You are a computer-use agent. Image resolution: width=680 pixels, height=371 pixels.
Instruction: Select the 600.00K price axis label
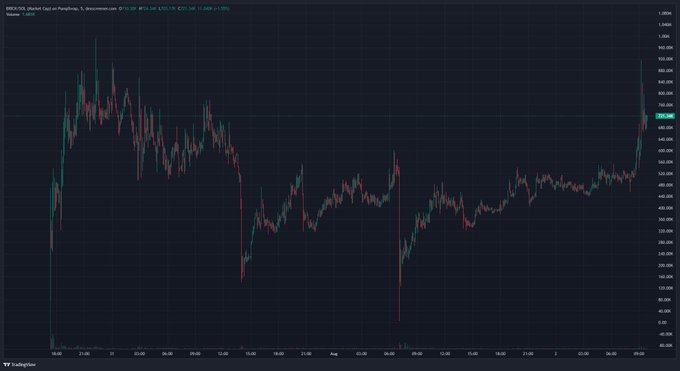point(665,151)
